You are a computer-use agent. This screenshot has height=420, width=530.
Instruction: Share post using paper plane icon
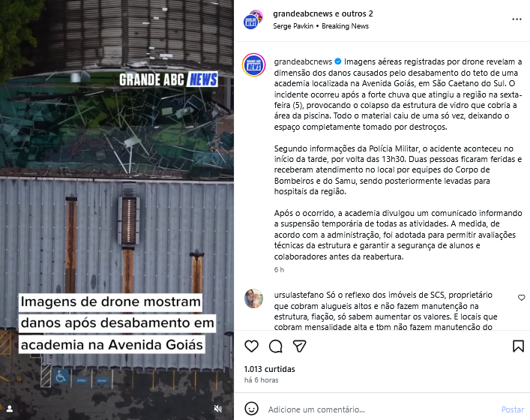coord(299,346)
